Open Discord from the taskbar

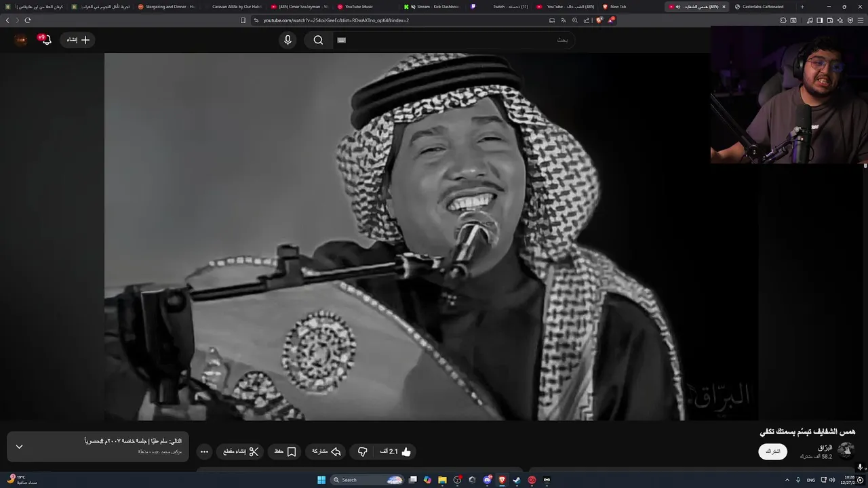[488, 480]
